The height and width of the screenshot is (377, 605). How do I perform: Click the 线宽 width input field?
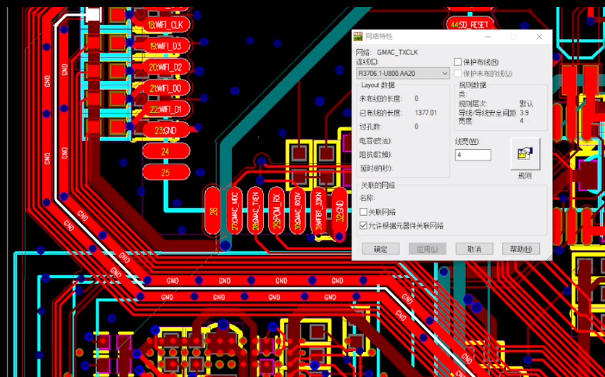473,155
